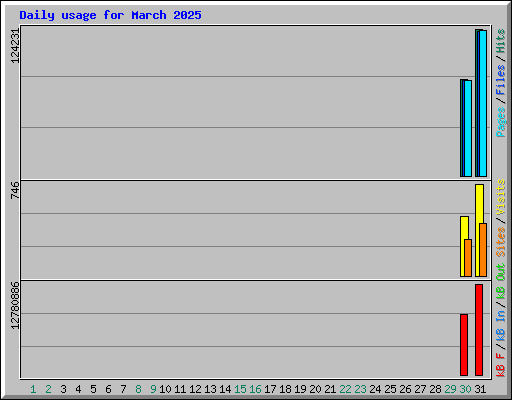Click the cyan Pages bar for day 30
Image resolution: width=512 pixels, height=400 pixels.
468,128
